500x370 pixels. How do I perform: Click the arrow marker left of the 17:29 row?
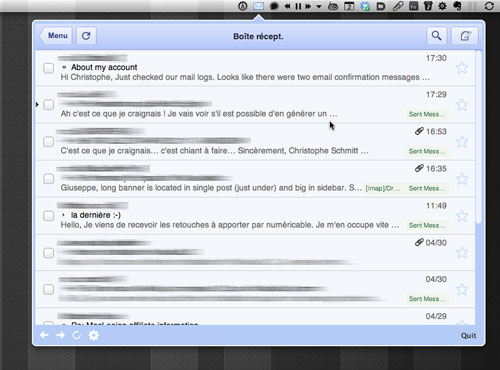(37, 105)
